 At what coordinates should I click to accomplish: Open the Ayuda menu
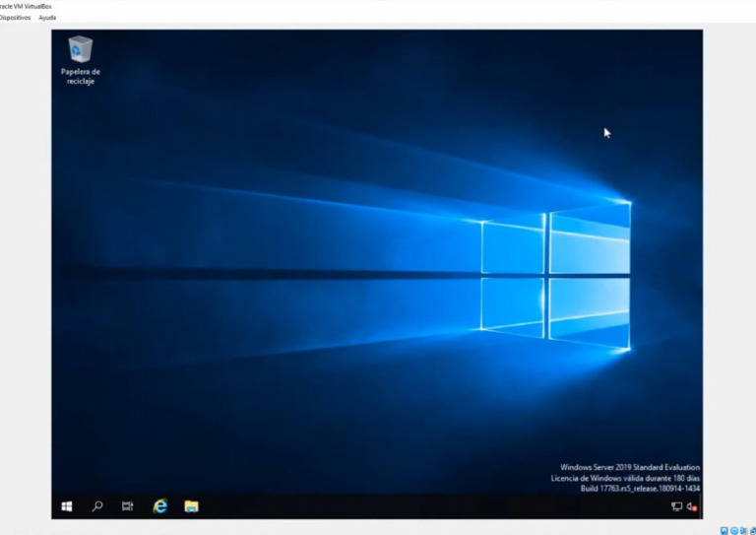[47, 18]
